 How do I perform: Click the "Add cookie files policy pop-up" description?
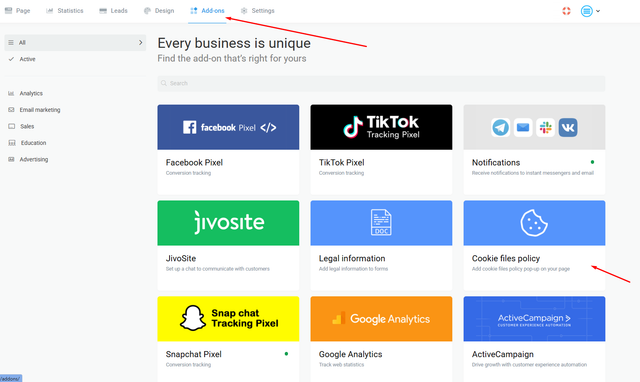(521, 269)
